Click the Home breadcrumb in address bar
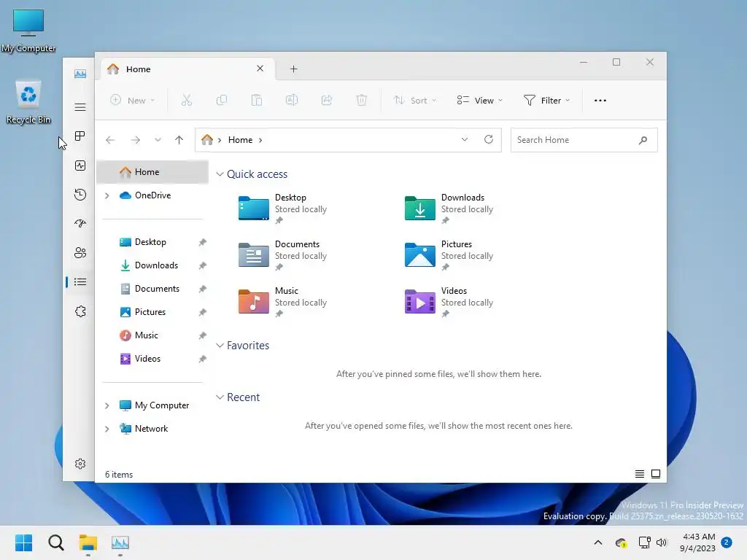This screenshot has width=747, height=560. coord(240,140)
